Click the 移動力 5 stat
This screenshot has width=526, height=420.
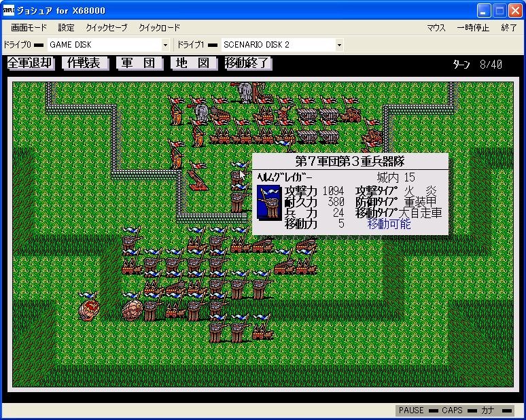coord(315,224)
